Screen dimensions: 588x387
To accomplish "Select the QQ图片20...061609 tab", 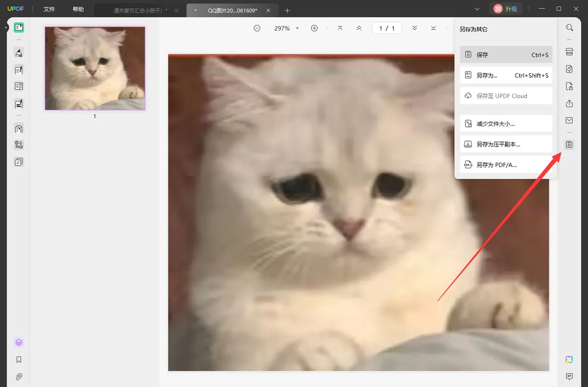I will pos(233,10).
